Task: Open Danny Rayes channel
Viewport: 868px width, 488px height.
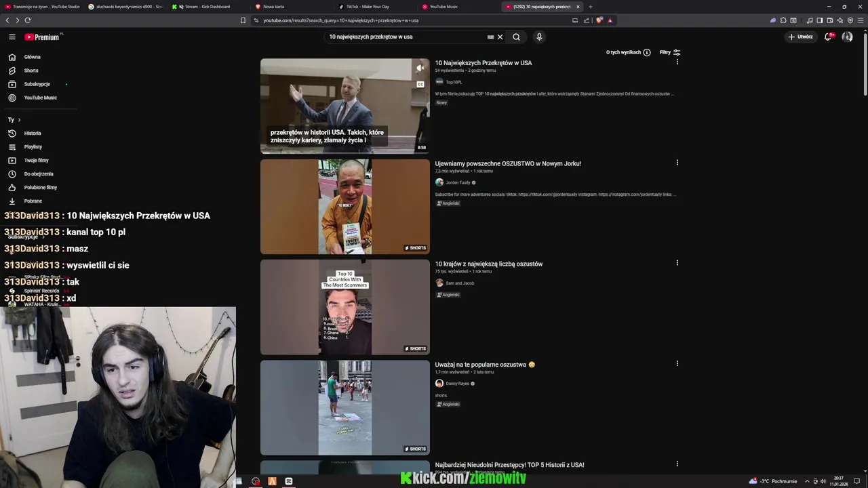Action: (x=457, y=384)
